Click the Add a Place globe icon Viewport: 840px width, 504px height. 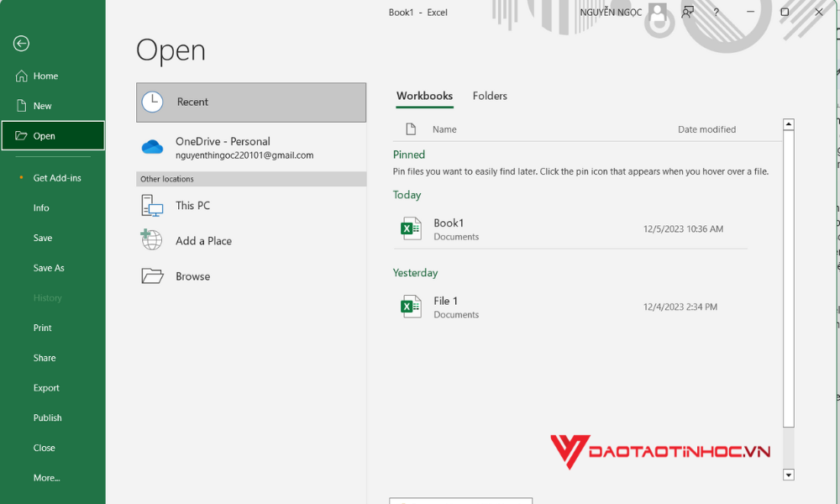151,240
